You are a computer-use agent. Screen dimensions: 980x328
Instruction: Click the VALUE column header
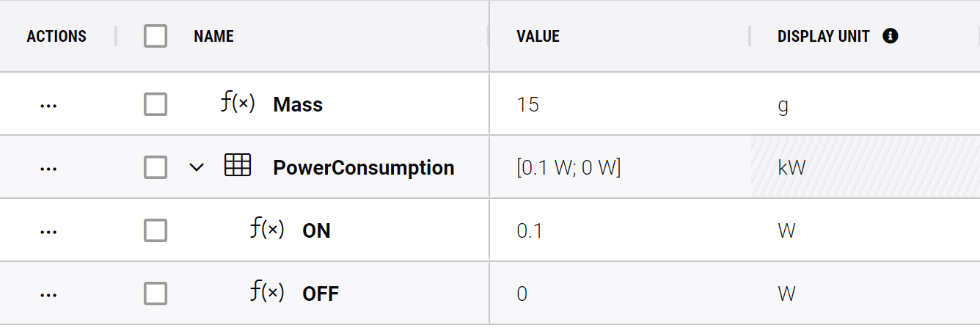[538, 36]
